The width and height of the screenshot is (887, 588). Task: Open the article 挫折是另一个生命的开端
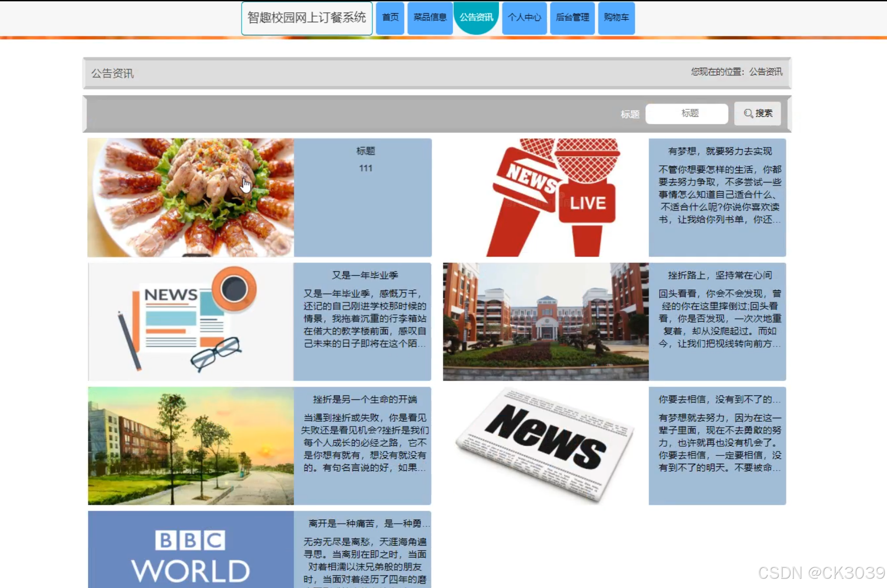(x=365, y=399)
